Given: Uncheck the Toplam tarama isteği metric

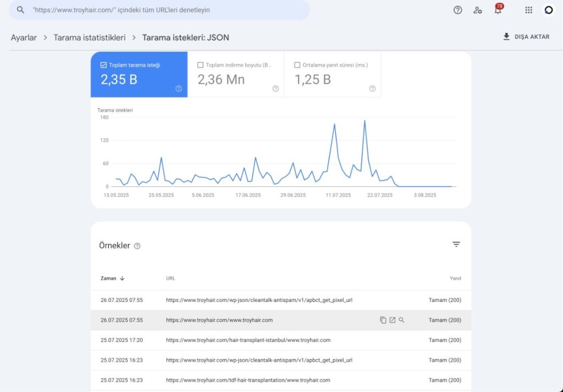Looking at the screenshot, I should click(103, 64).
